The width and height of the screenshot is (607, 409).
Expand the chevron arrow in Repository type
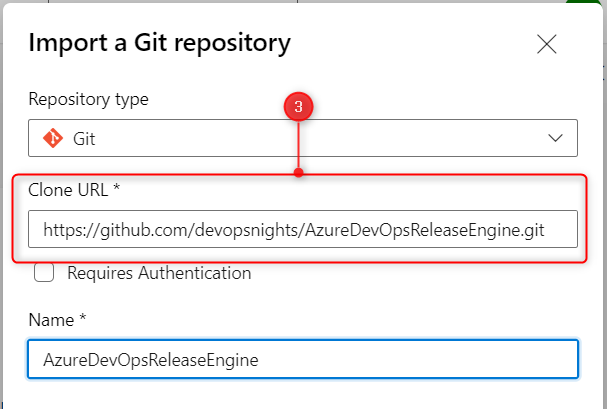(556, 138)
